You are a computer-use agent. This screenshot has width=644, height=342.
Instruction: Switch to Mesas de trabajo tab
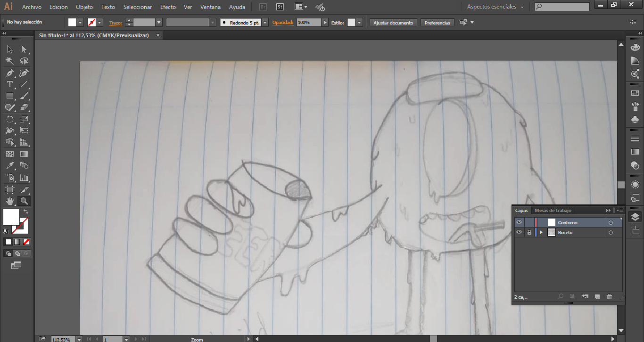point(553,211)
